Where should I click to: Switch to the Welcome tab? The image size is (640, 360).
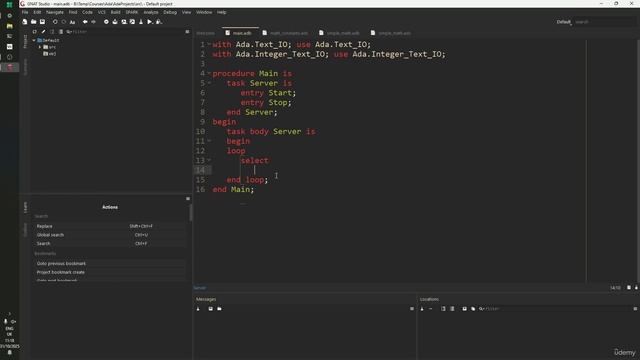pyautogui.click(x=205, y=33)
